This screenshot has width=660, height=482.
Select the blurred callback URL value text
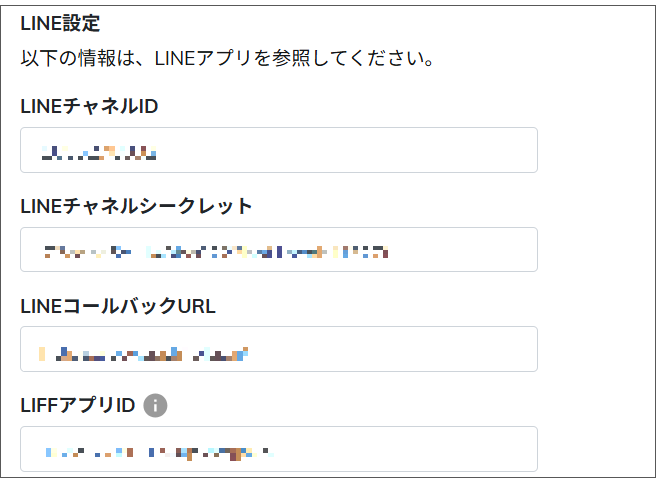pos(143,354)
